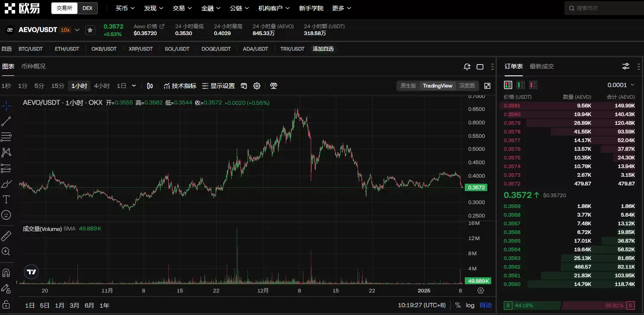The image size is (644, 315).
Task: Select the text annotation tool
Action: point(6,199)
